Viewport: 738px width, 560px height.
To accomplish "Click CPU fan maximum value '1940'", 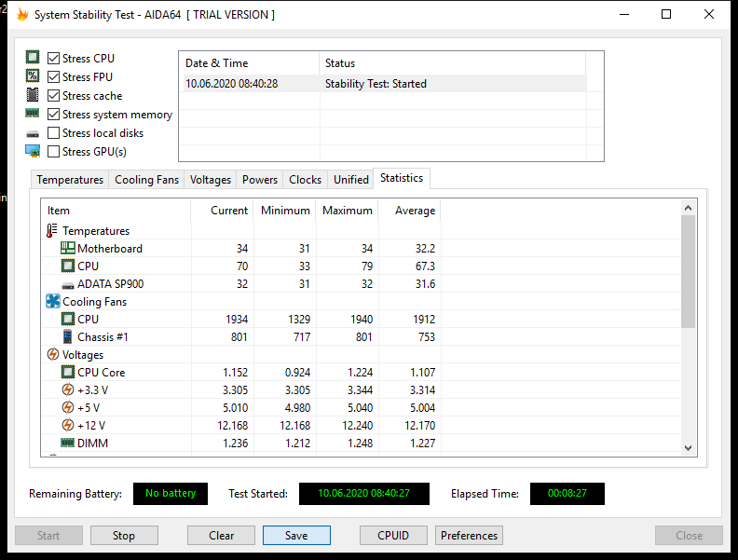I will click(x=362, y=320).
